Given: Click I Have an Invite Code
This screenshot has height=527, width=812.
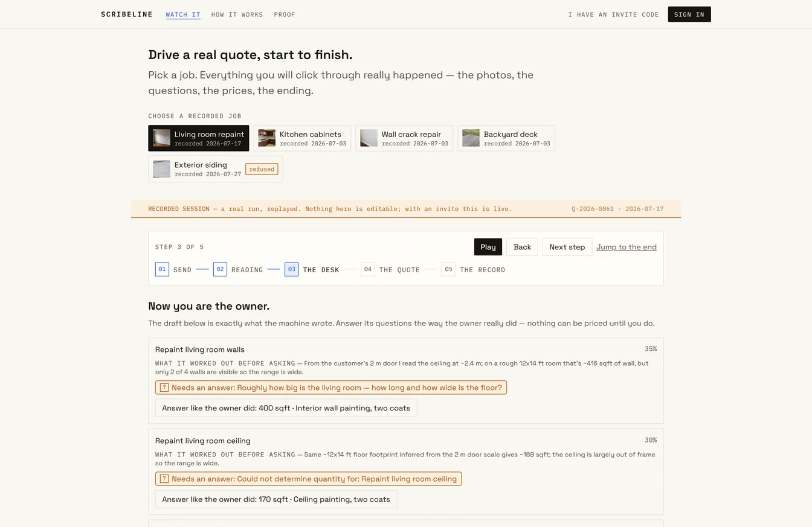Looking at the screenshot, I should coord(613,14).
